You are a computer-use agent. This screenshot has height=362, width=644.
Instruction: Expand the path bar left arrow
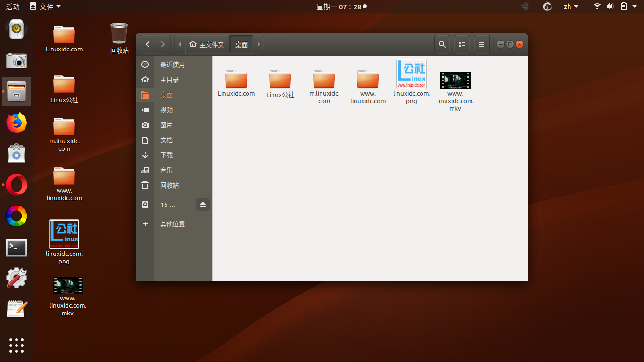[x=180, y=44]
